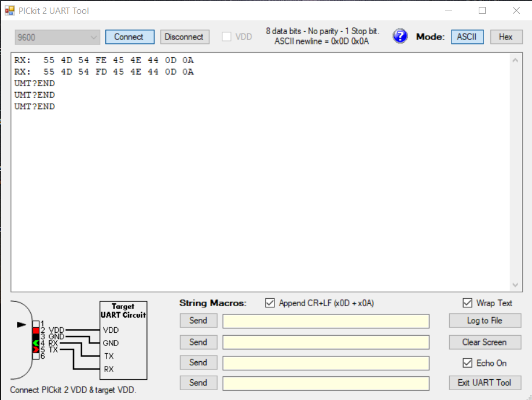Click the first UMT?END line in terminal

pos(35,83)
